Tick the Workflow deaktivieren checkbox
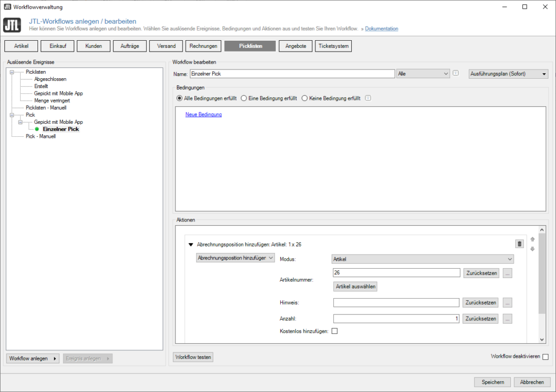The height and width of the screenshot is (392, 556). 545,357
